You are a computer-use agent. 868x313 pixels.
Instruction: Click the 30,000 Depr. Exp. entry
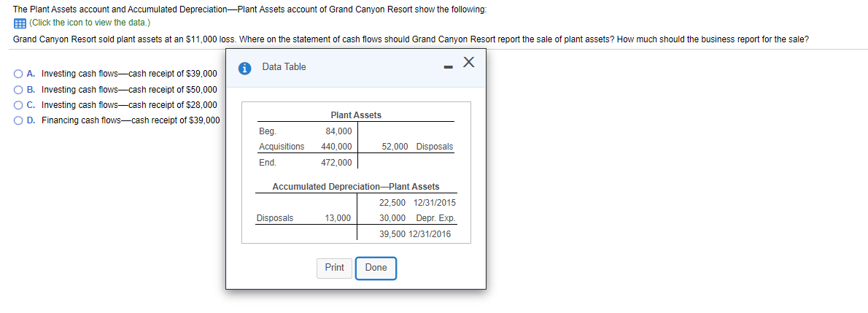392,218
